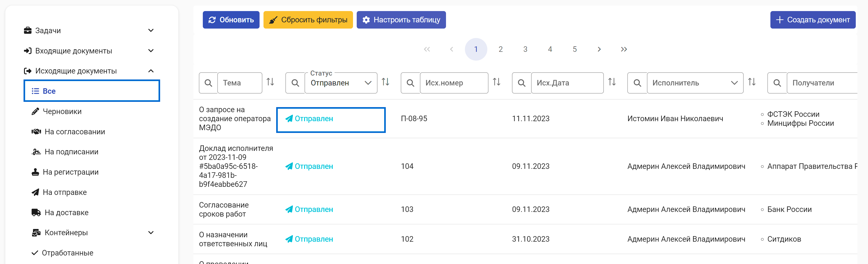This screenshot has height=264, width=868.
Task: Go to page 3
Action: tap(525, 50)
